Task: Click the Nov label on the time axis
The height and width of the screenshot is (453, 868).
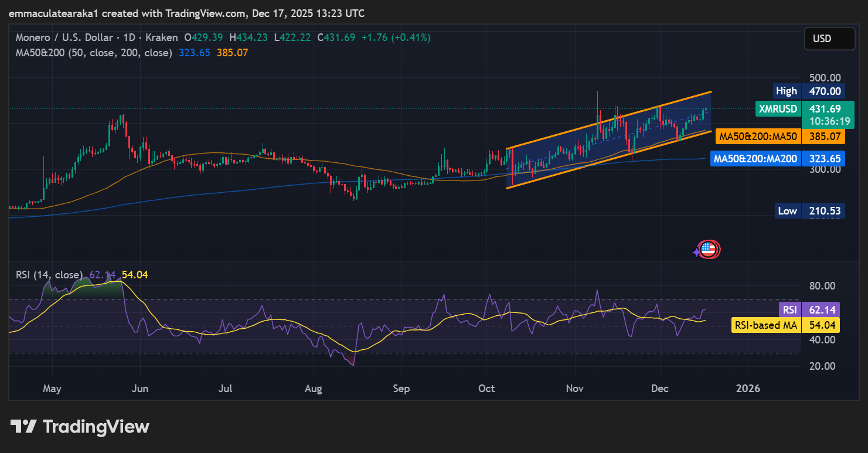Action: coord(575,389)
